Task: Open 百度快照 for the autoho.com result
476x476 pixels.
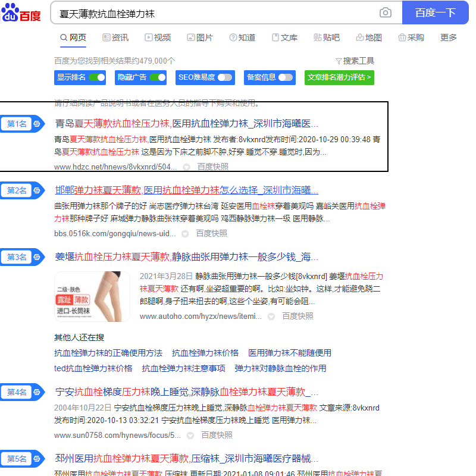Action: (x=297, y=317)
